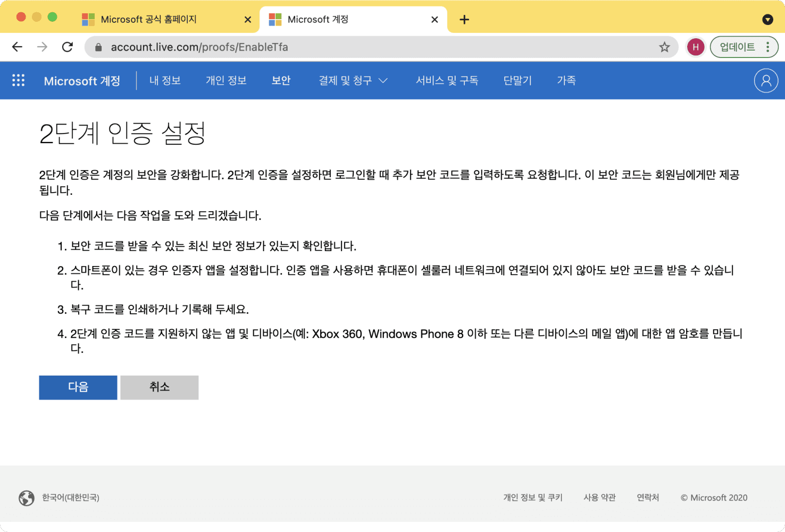View site lock security info
Screen dimensions: 785x532
[98, 47]
